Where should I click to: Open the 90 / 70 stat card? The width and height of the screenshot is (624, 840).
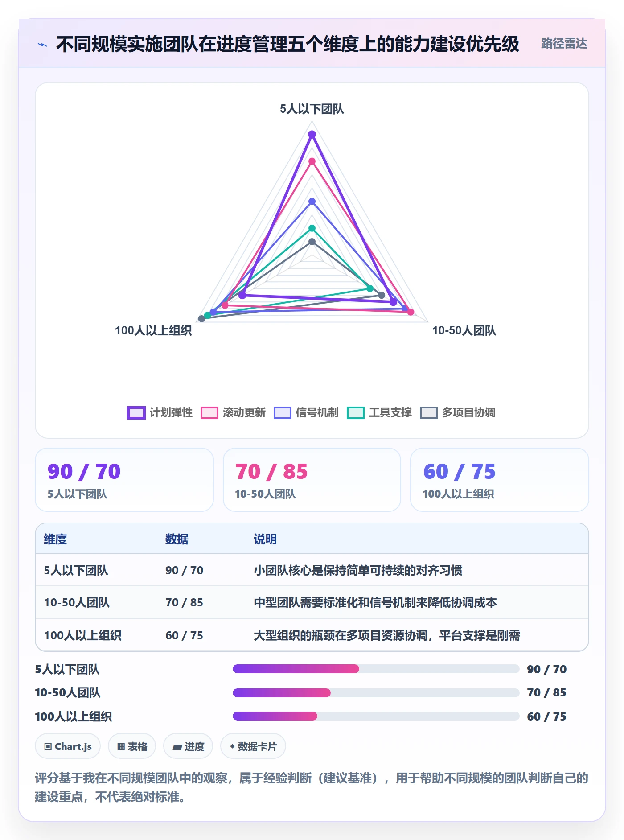coord(124,480)
